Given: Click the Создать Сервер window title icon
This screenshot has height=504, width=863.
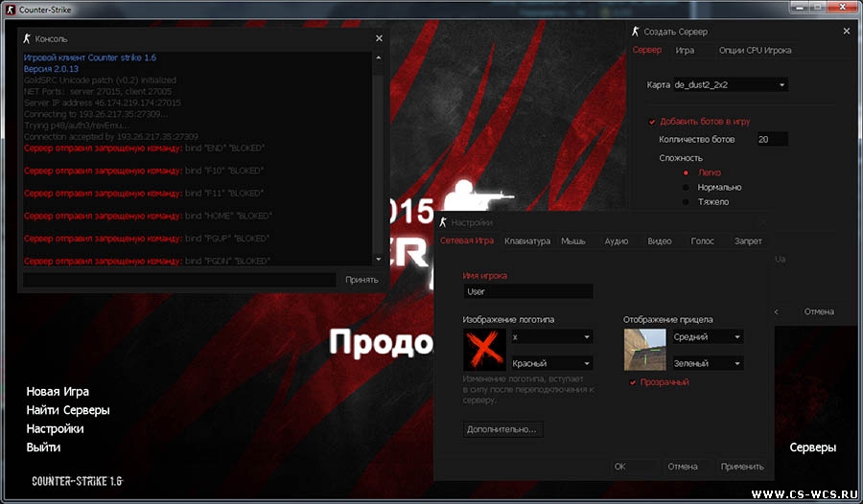Looking at the screenshot, I should click(x=635, y=32).
